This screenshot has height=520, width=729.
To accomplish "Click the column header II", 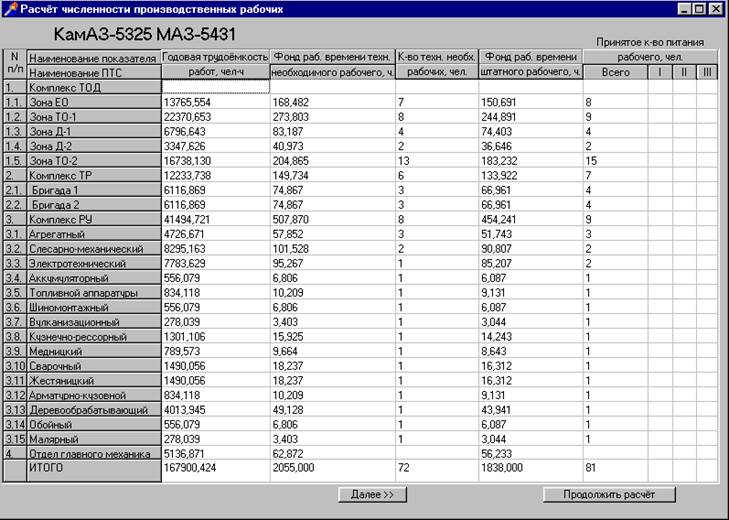I will 684,72.
